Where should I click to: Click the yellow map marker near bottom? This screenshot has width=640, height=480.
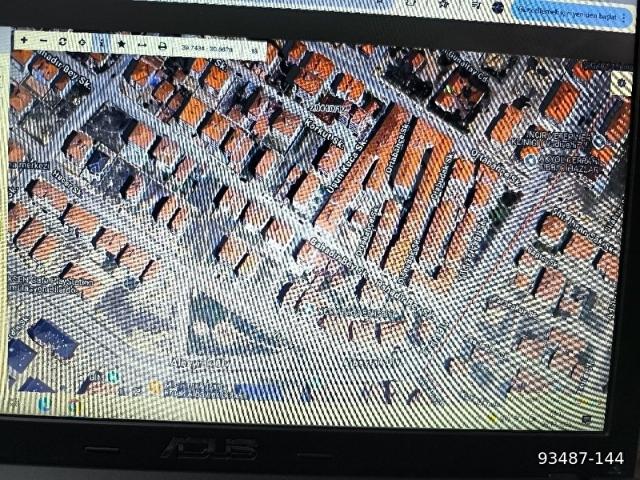point(154,387)
